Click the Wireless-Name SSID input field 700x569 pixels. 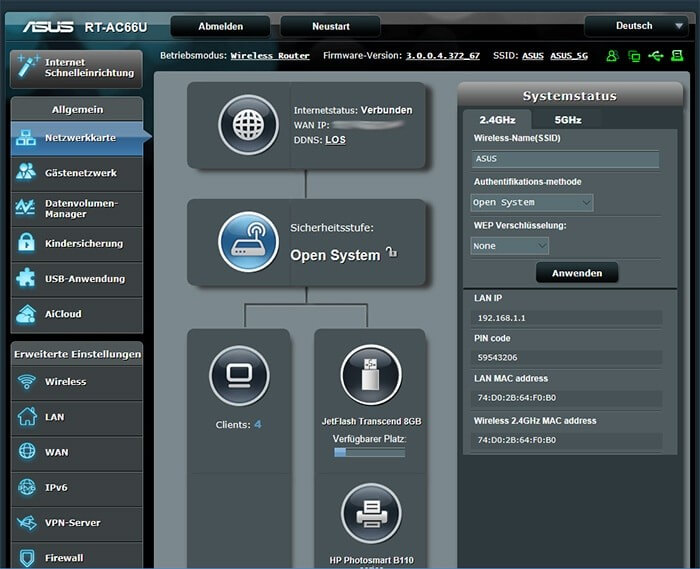pyautogui.click(x=565, y=159)
